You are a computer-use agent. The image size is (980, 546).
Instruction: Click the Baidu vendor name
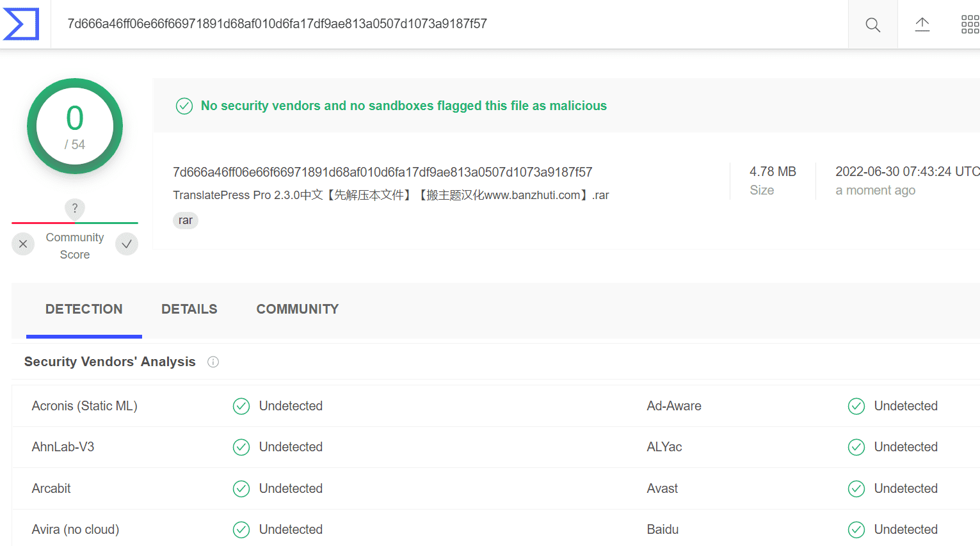[x=663, y=529]
